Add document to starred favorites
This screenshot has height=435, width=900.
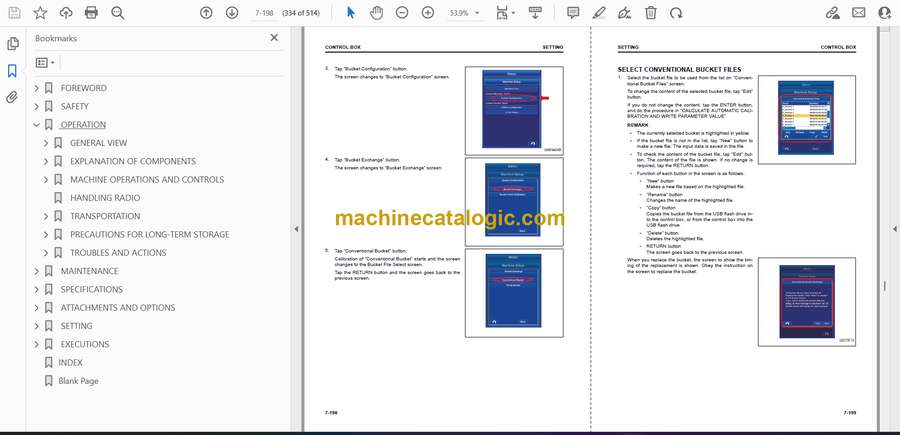40,13
